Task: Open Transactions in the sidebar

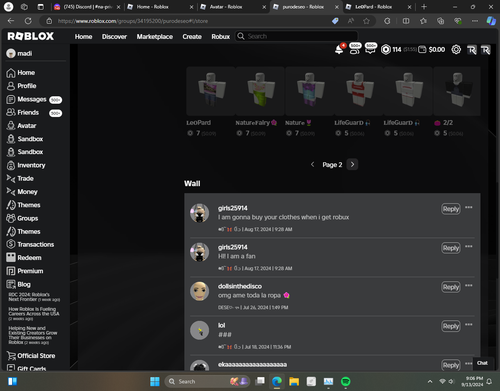Action: point(30,244)
